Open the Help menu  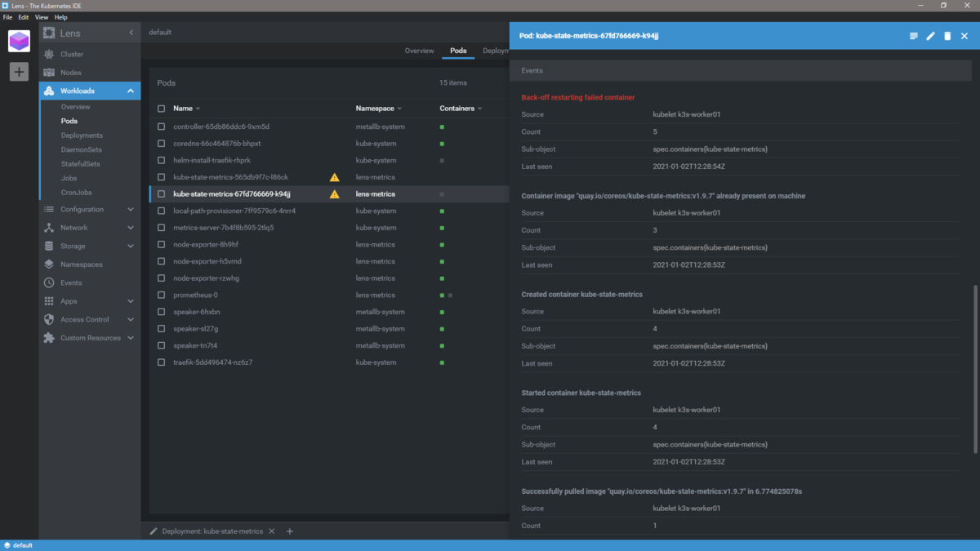[61, 17]
